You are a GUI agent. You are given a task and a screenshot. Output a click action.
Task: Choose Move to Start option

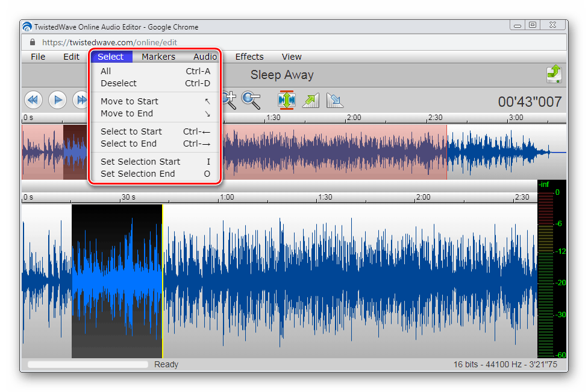click(130, 101)
